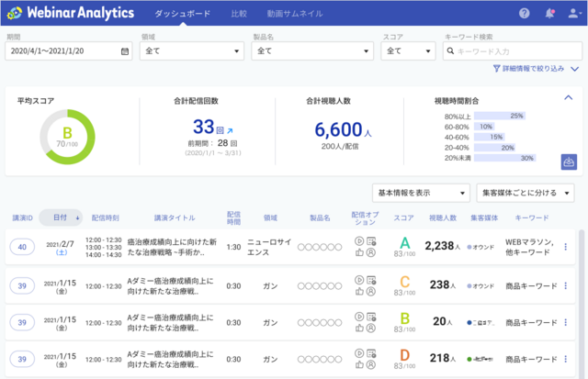The image size is (588, 379).
Task: Open the スコア dropdown
Action: click(409, 51)
